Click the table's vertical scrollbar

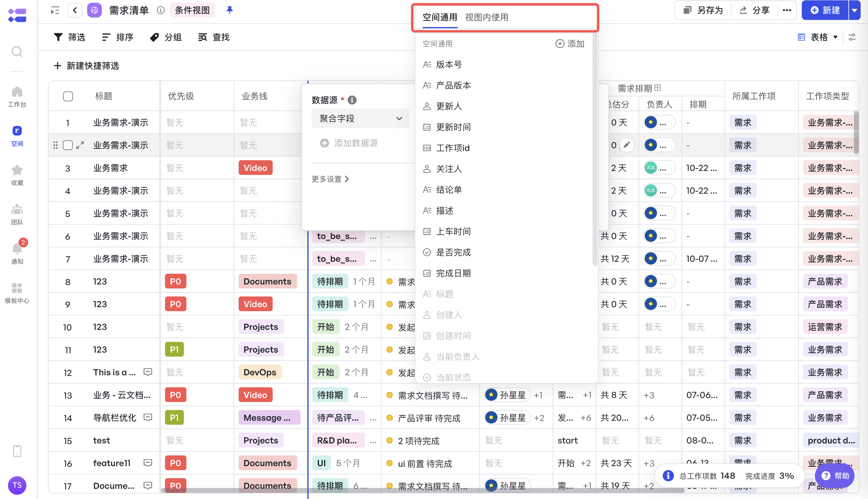click(856, 132)
